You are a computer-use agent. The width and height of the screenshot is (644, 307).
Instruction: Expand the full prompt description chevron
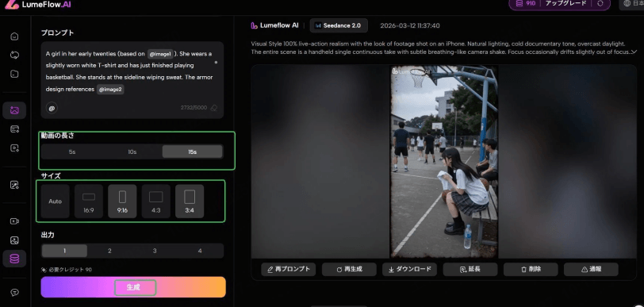(634, 52)
